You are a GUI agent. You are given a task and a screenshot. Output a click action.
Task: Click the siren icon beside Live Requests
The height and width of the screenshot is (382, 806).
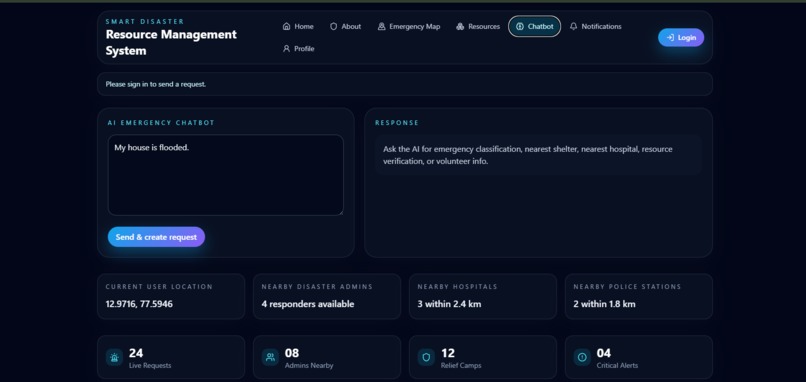click(114, 357)
